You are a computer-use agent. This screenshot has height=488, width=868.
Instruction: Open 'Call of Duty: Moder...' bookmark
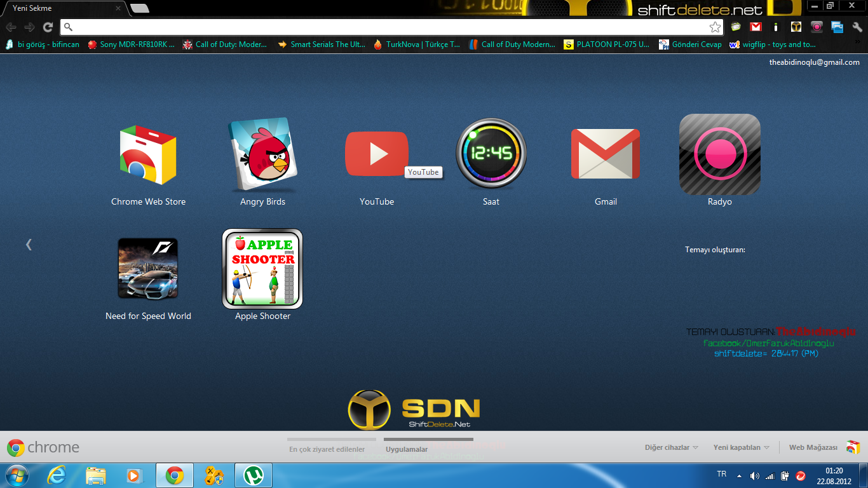[x=225, y=44]
